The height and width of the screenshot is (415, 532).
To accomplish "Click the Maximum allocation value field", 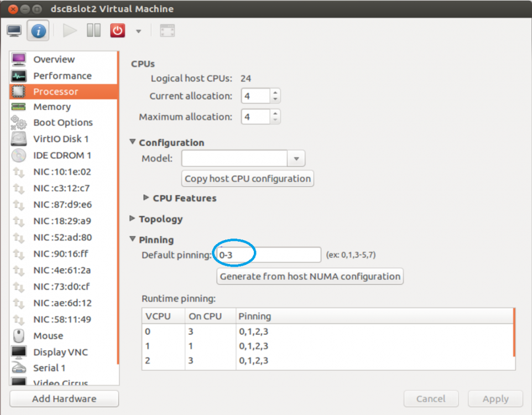I will tap(256, 117).
